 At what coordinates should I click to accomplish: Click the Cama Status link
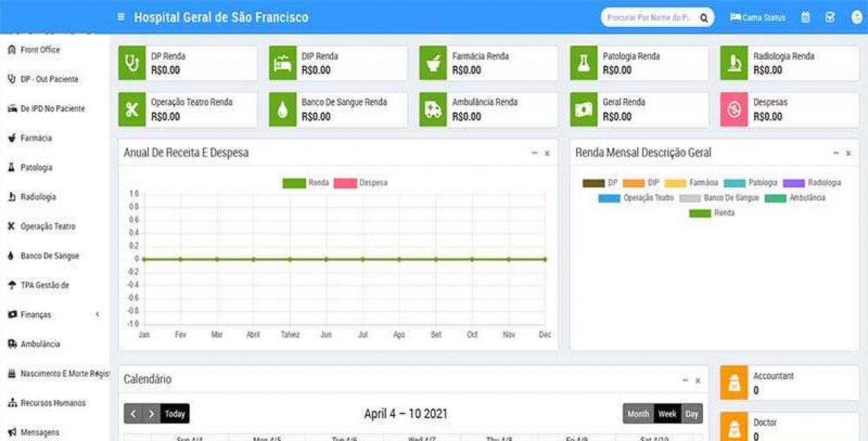point(757,18)
